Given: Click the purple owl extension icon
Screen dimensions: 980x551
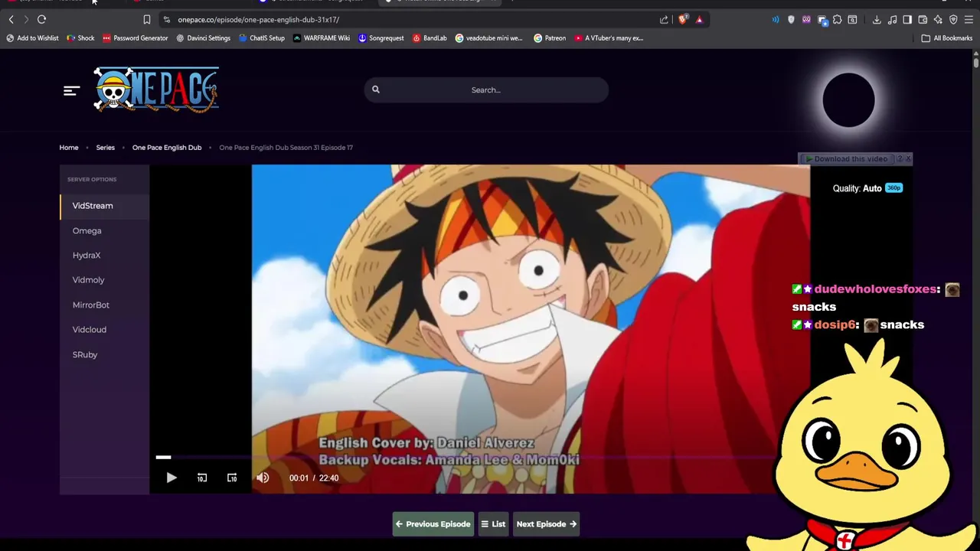Looking at the screenshot, I should [806, 19].
